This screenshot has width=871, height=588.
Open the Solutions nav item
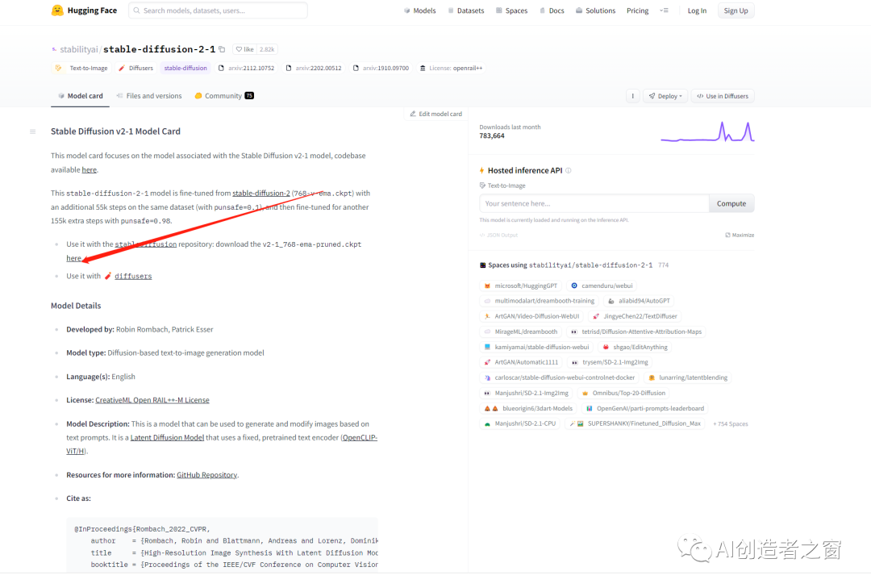click(595, 10)
